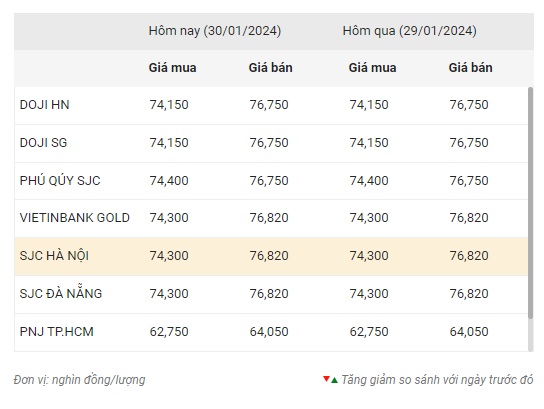Select the PHÚ QUÝ SJC row
Image resolution: width=544 pixels, height=409 pixels.
coord(271,181)
